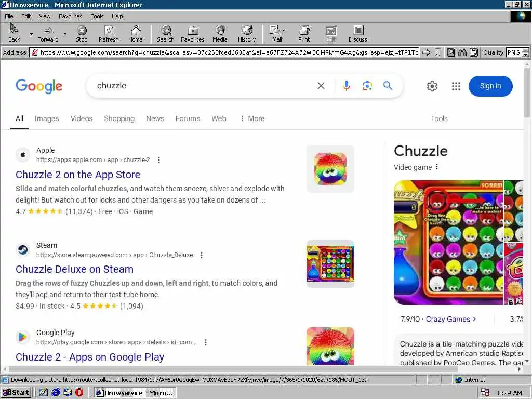Open the View menu
532x399 pixels.
45,16
